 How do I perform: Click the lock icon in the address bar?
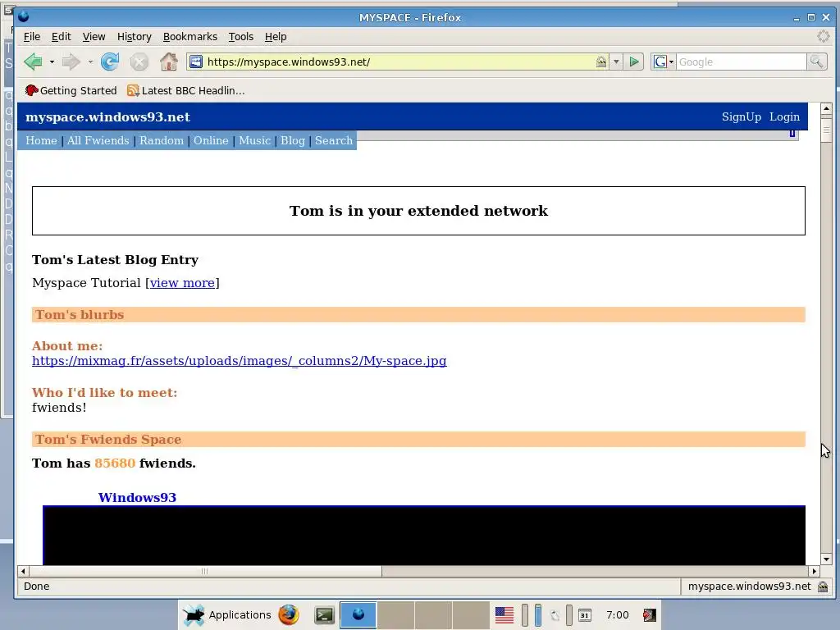tap(601, 62)
